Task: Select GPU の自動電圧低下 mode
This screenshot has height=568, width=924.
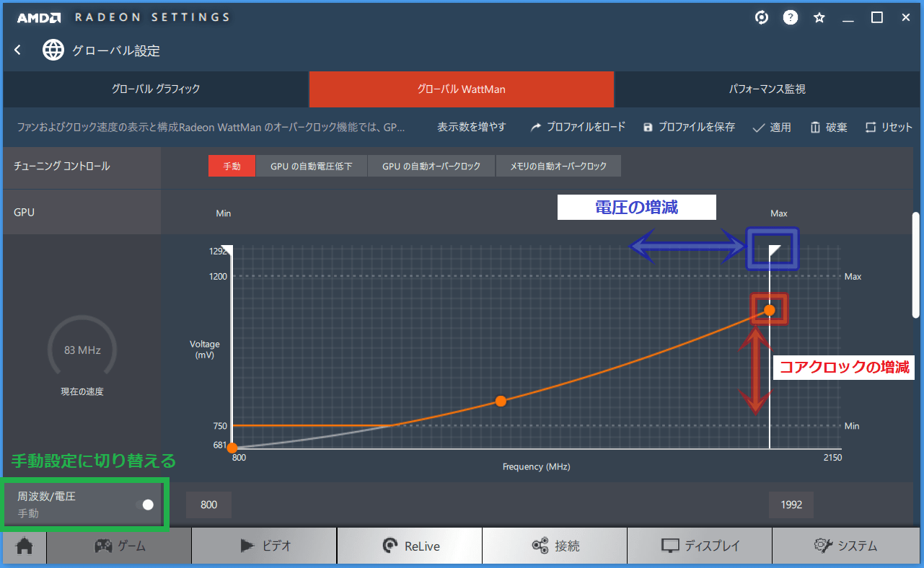Action: click(x=312, y=166)
